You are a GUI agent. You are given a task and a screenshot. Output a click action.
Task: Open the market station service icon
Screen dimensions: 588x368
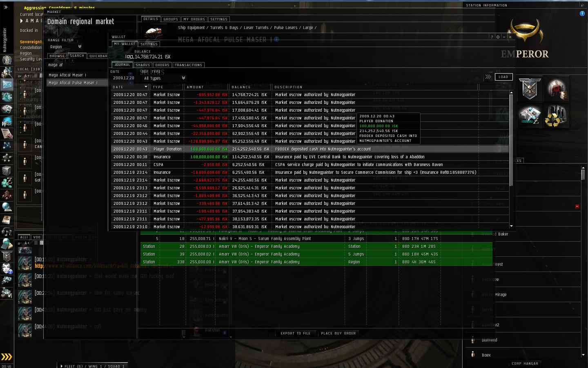[530, 115]
